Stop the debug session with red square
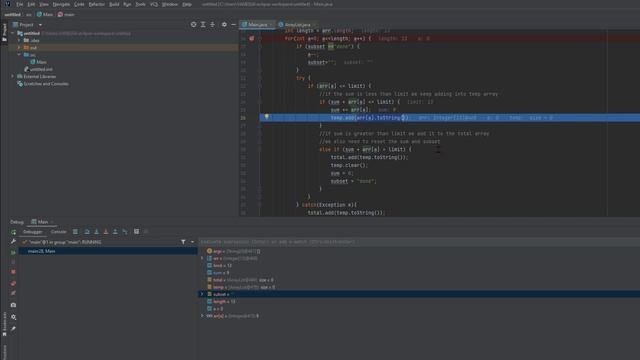Image resolution: width=640 pixels, height=360 pixels. [13, 272]
